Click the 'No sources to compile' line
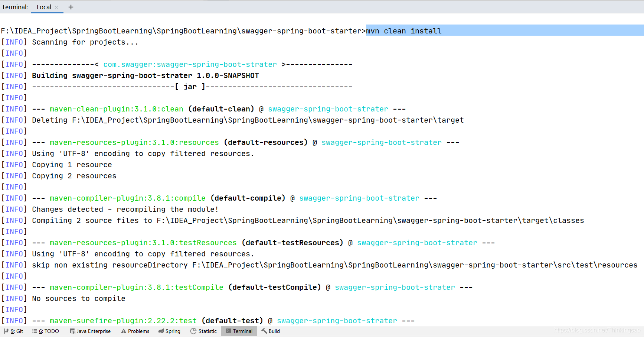The image size is (644, 337). click(x=79, y=298)
